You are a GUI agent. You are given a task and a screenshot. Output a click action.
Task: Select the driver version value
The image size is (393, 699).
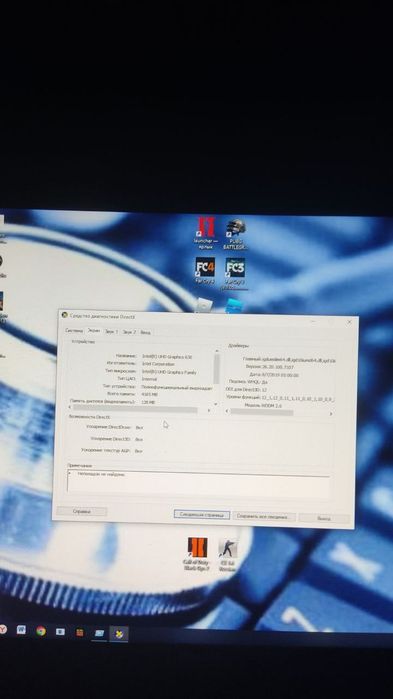277,367
